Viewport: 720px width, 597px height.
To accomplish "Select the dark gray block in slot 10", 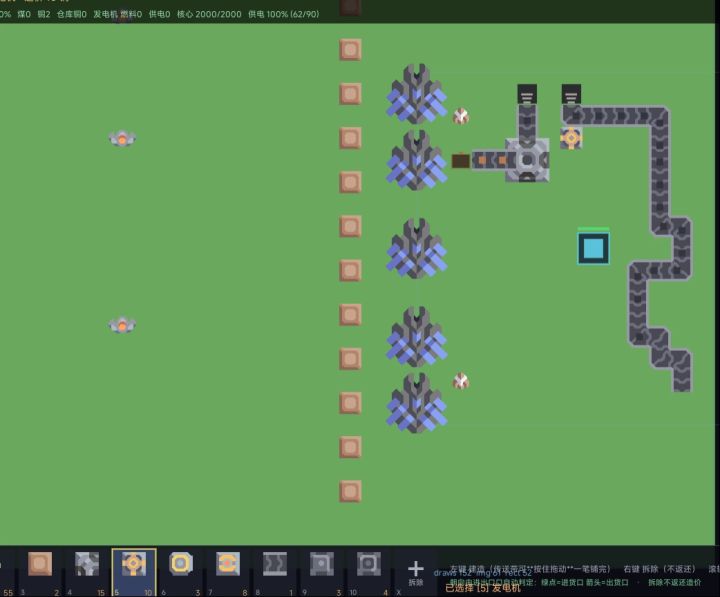I will coord(368,564).
